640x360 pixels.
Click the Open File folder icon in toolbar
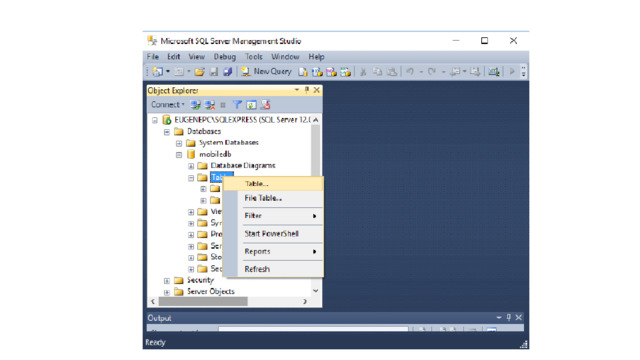coord(200,72)
